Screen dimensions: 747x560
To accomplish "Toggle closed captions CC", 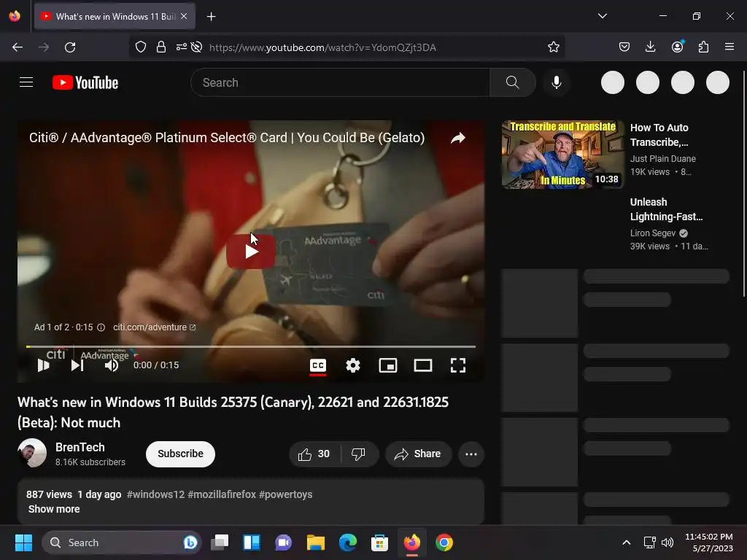I will [x=318, y=366].
